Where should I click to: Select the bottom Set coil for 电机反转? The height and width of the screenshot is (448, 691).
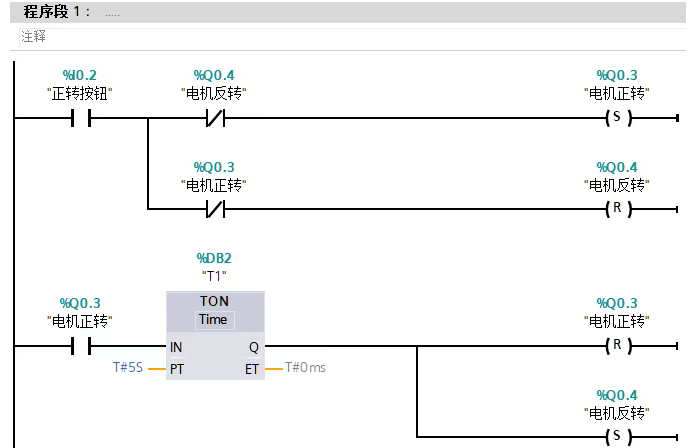click(616, 437)
